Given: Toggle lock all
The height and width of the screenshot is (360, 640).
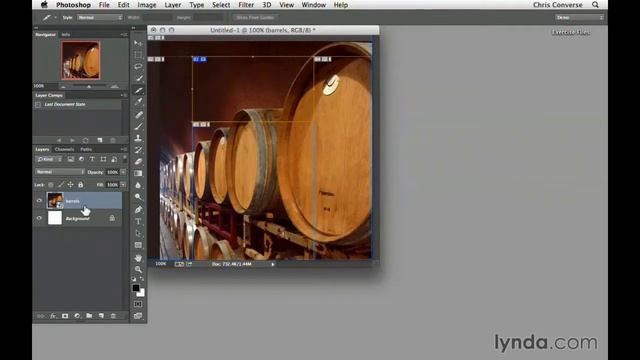Looking at the screenshot, I should pyautogui.click(x=80, y=185).
